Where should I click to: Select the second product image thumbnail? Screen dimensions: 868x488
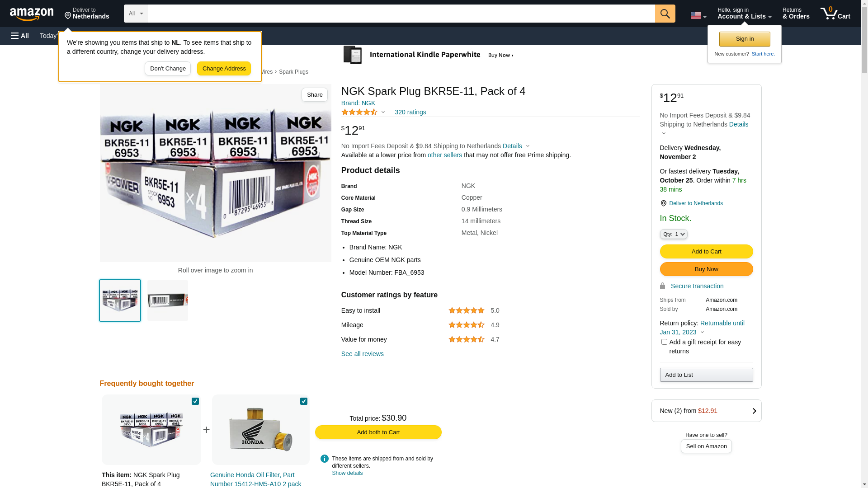(168, 300)
